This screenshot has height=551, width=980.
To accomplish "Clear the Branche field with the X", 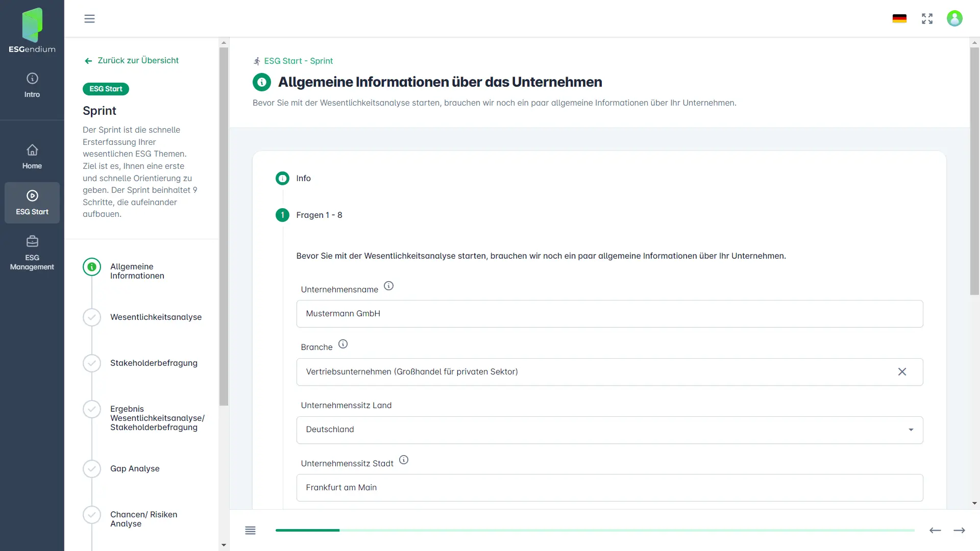I will [x=902, y=371].
